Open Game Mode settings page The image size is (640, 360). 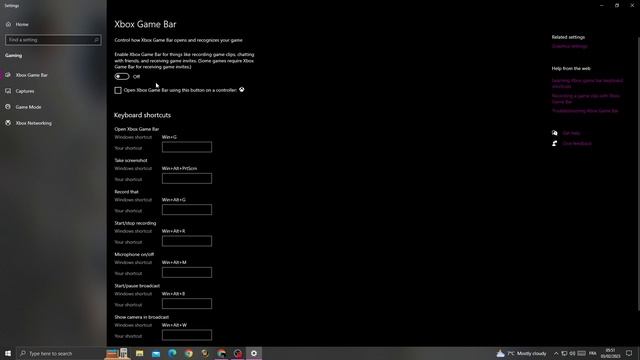(x=23, y=107)
